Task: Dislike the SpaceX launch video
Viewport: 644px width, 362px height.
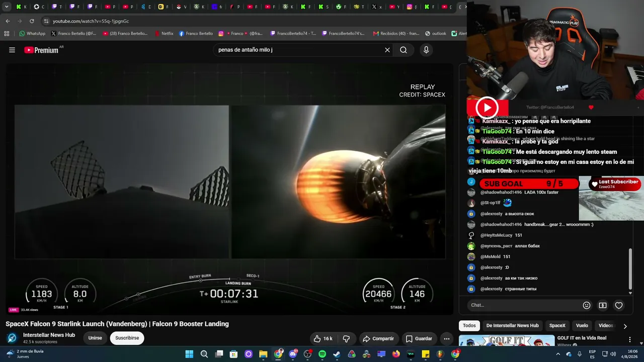Action: [346, 338]
